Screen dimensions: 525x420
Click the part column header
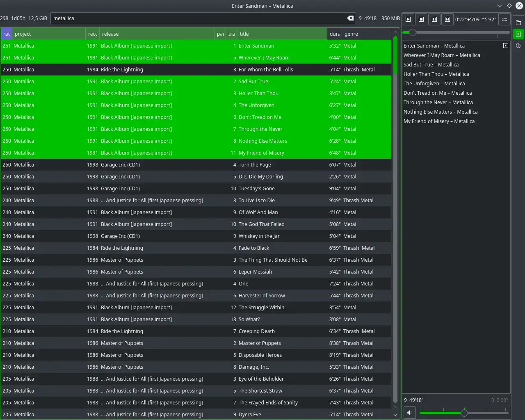tap(220, 34)
